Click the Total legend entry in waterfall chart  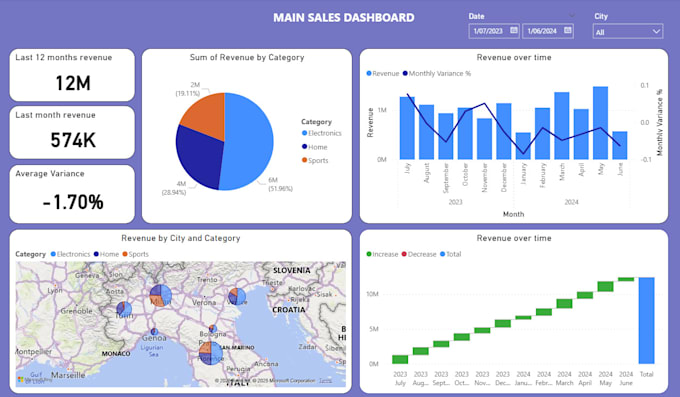(451, 254)
